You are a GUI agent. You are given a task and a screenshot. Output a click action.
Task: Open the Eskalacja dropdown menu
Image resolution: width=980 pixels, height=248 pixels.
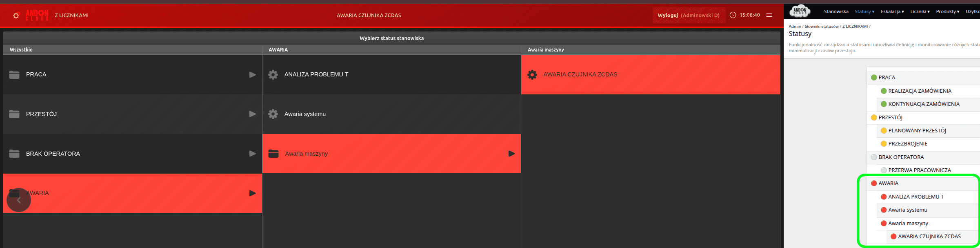[892, 11]
